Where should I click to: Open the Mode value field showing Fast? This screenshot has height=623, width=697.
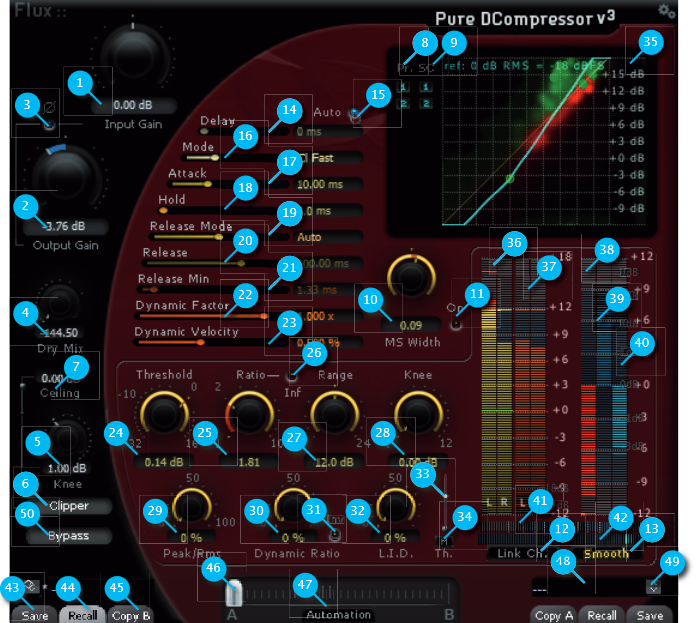pyautogui.click(x=320, y=158)
